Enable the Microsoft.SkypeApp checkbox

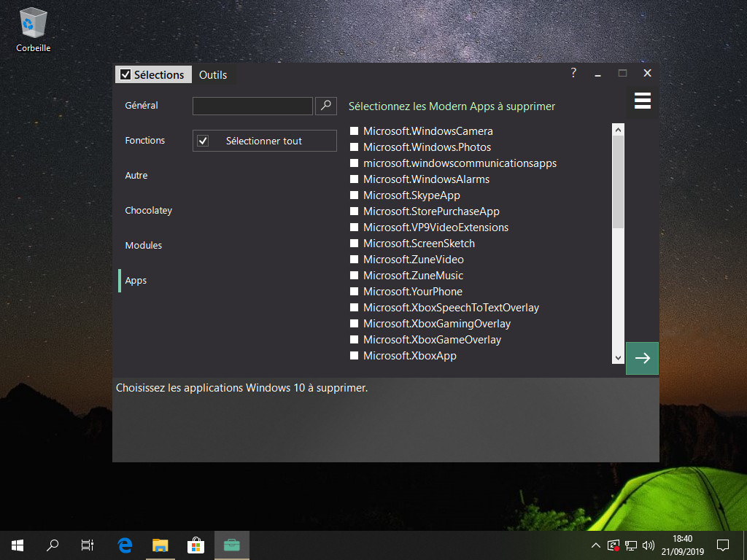coord(355,195)
